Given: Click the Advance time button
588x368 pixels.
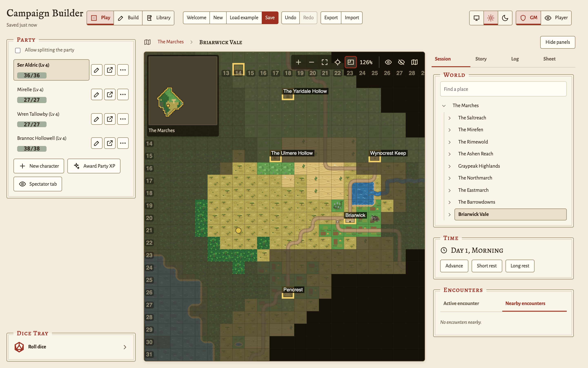Looking at the screenshot, I should [x=454, y=266].
